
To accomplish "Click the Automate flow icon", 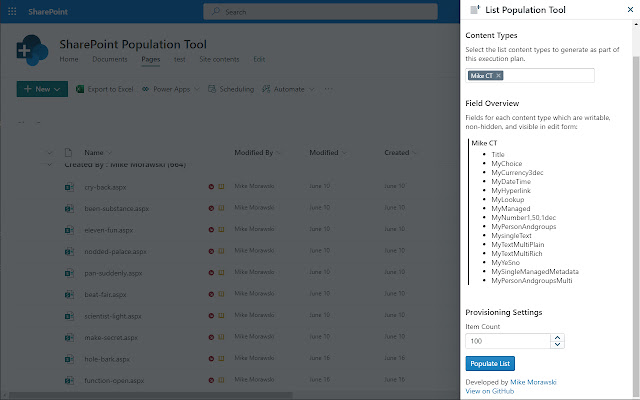I will 266,89.
